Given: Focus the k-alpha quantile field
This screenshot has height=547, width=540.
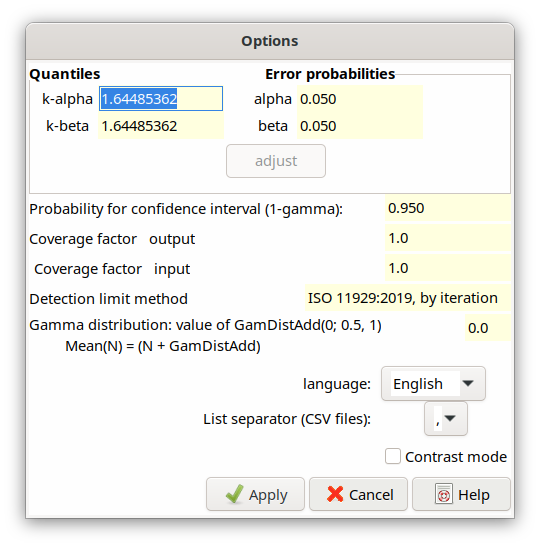Looking at the screenshot, I should [x=161, y=99].
